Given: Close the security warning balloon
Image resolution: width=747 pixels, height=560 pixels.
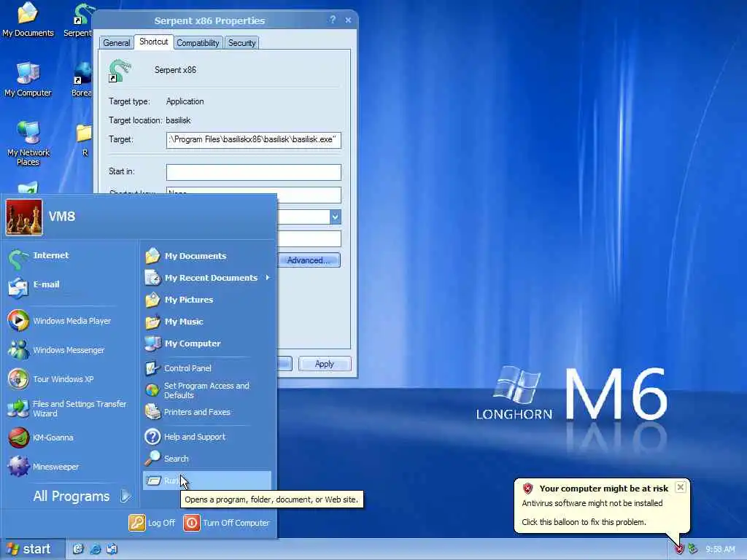Looking at the screenshot, I should pyautogui.click(x=681, y=487).
